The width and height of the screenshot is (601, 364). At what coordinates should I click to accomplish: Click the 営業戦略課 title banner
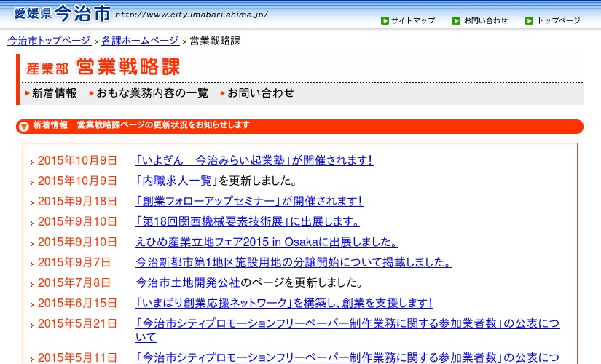click(103, 68)
